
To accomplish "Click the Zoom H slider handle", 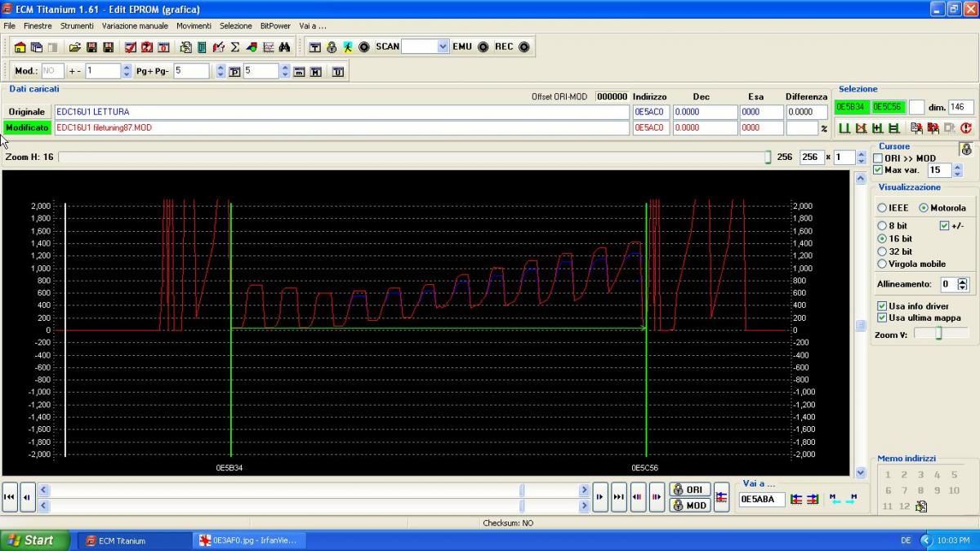I will coord(768,157).
